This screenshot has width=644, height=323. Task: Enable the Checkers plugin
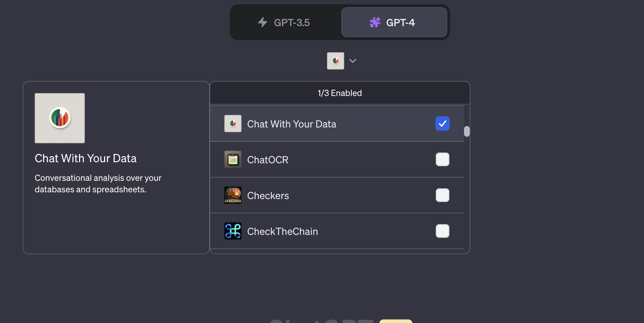(443, 196)
